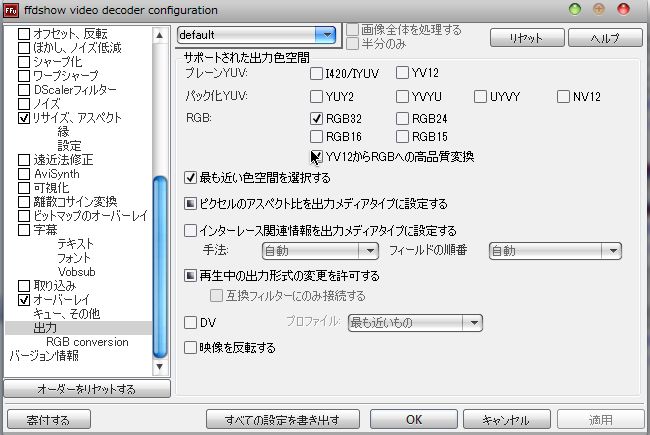
Task: Toggle the 離散コサイン変換 checkbox
Action: [24, 202]
